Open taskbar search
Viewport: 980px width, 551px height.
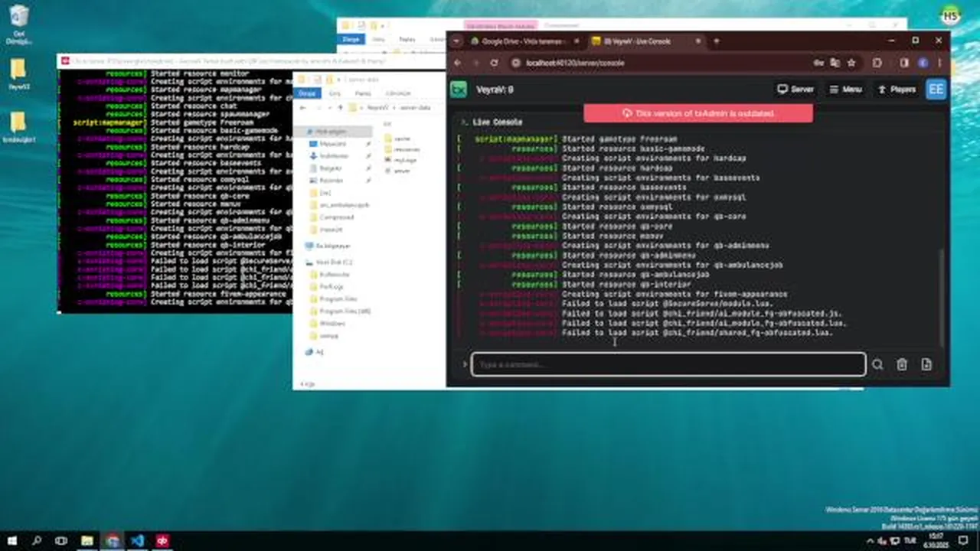(36, 540)
